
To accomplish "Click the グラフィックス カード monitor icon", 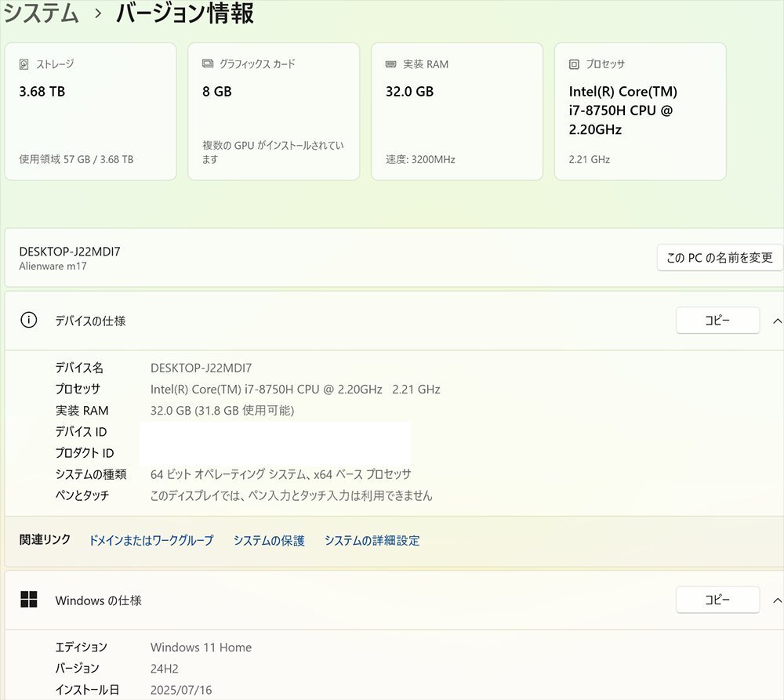I will click(x=208, y=64).
